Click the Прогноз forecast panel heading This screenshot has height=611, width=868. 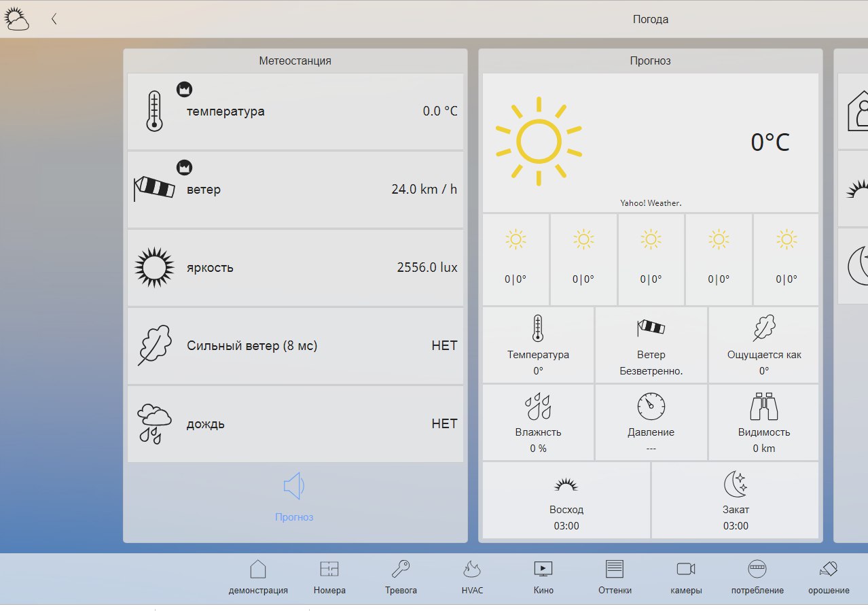(x=651, y=60)
